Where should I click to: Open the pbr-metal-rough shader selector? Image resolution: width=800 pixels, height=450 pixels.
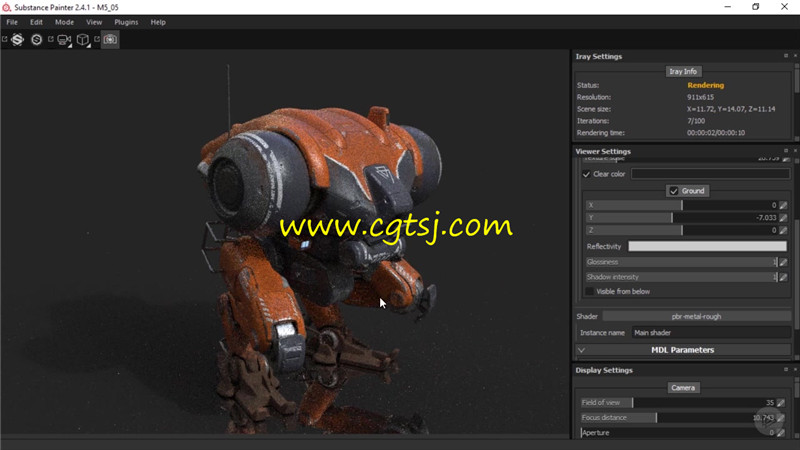[x=696, y=316]
